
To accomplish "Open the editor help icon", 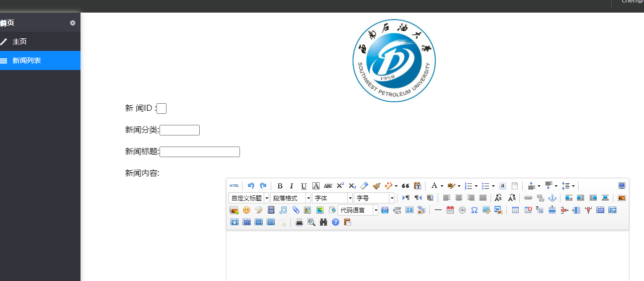I will point(336,222).
